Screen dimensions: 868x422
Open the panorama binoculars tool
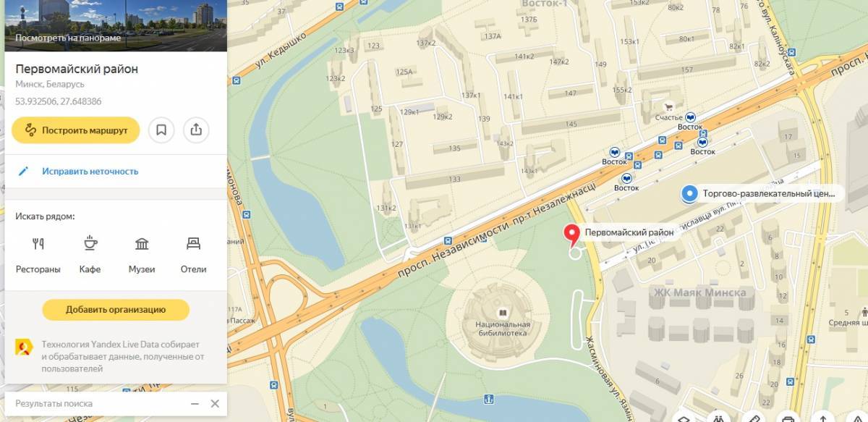pyautogui.click(x=718, y=419)
